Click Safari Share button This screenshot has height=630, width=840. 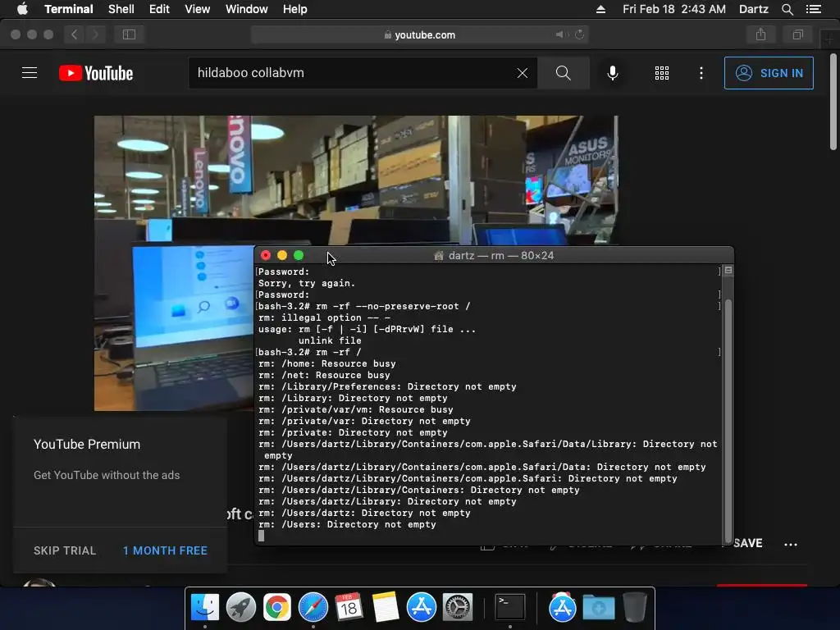click(x=760, y=34)
